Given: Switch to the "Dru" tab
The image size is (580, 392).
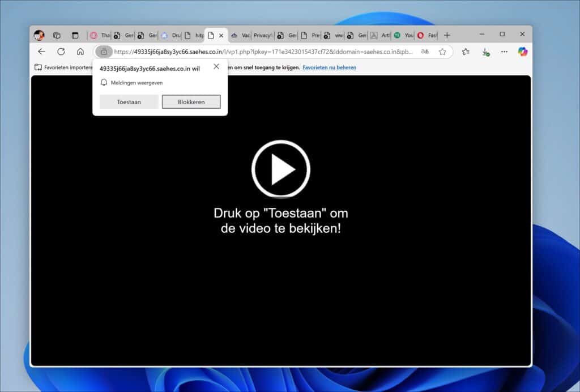Looking at the screenshot, I should (x=170, y=36).
